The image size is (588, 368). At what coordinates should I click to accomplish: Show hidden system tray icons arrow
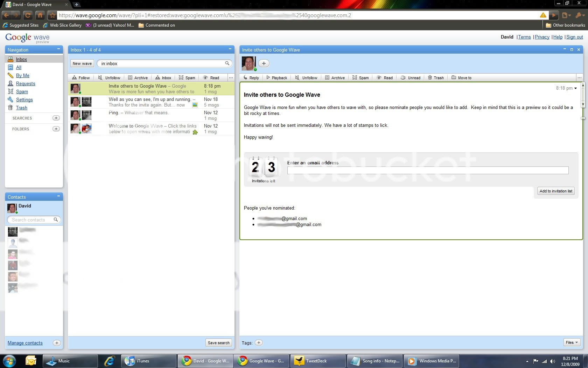(527, 361)
